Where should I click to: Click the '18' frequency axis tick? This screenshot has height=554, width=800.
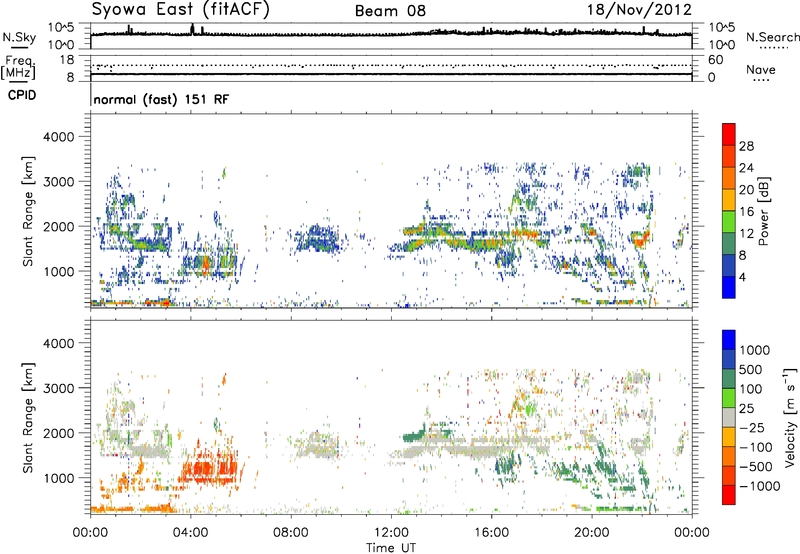point(67,60)
